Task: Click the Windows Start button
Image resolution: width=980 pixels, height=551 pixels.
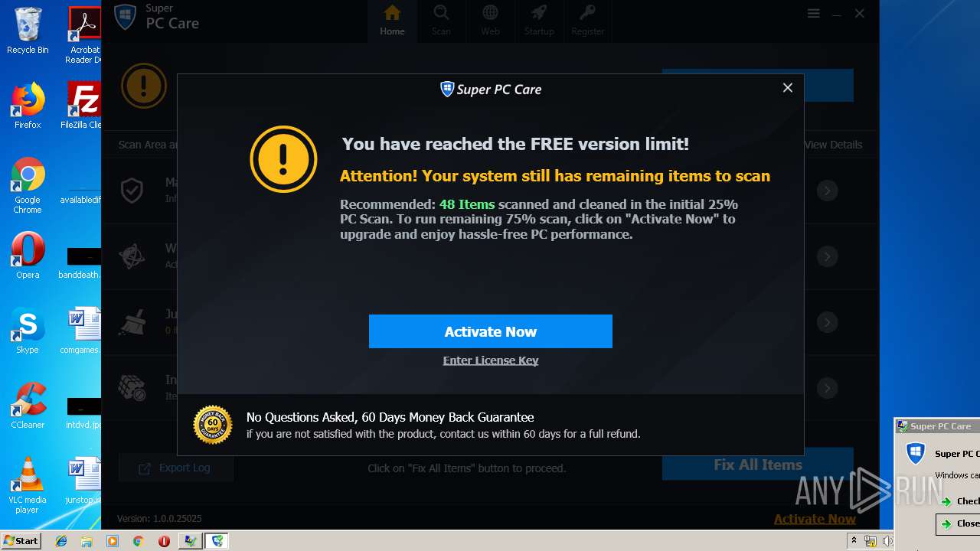Action: click(21, 541)
